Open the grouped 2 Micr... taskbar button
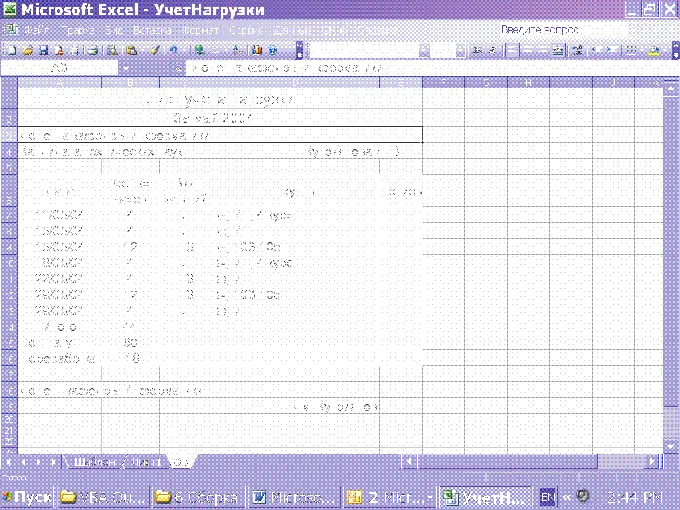 (389, 497)
